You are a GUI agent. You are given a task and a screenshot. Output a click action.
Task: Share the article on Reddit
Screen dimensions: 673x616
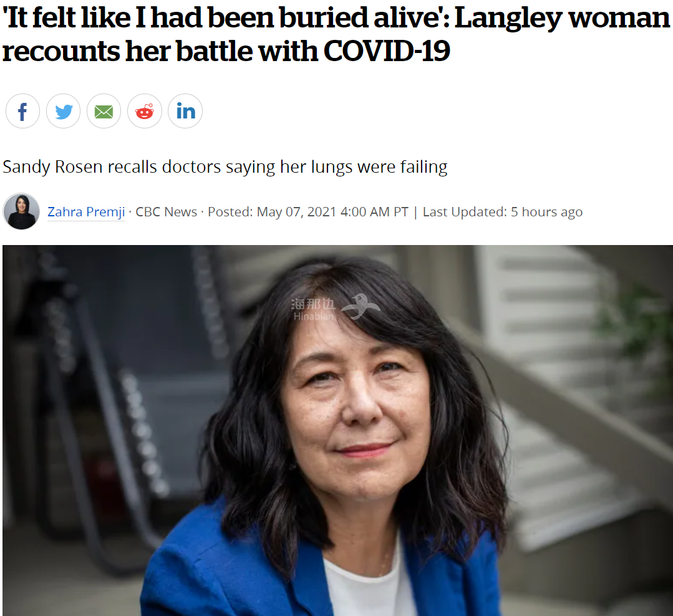(x=145, y=111)
